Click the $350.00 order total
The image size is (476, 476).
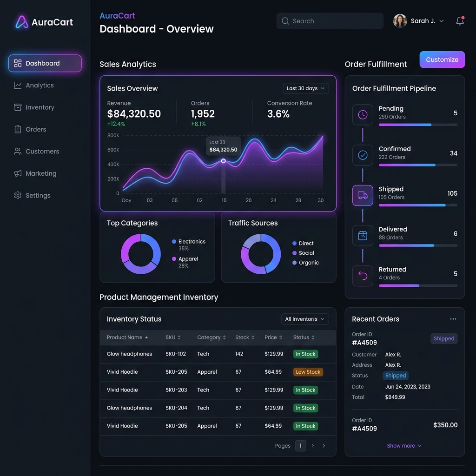click(445, 425)
